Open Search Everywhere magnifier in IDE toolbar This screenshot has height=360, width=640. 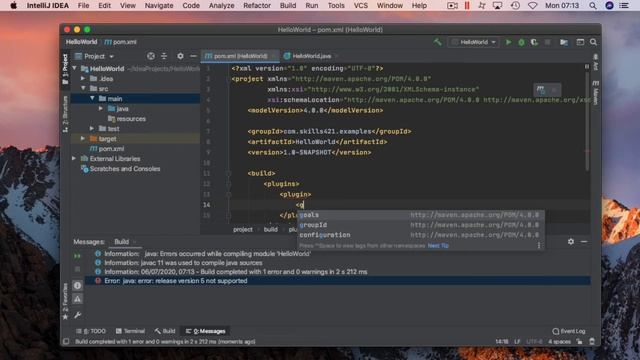coord(593,42)
